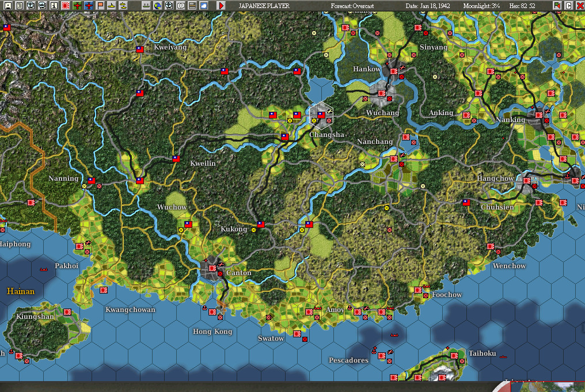
Task: Select the Chinese unit flag northwest of Chuhsien
Action: [466, 203]
